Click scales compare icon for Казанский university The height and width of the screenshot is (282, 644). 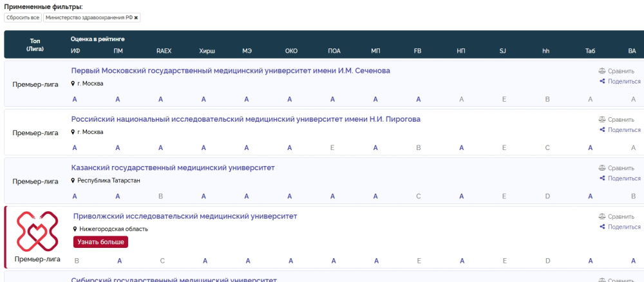(602, 168)
